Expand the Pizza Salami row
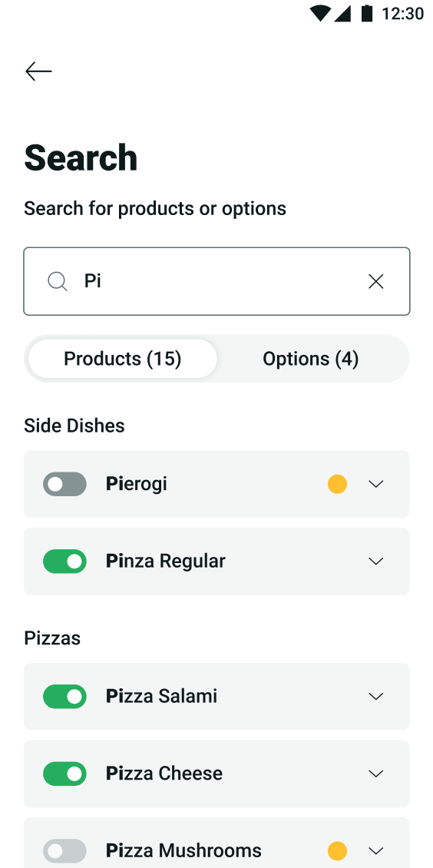 (x=376, y=697)
